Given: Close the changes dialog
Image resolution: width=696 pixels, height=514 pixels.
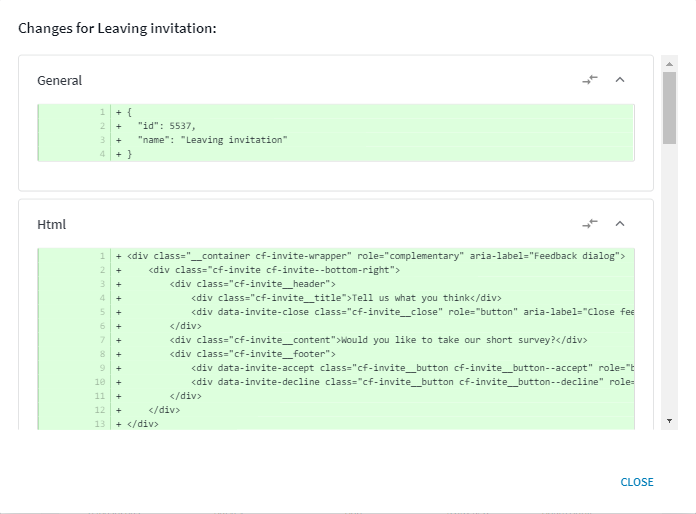Looking at the screenshot, I should point(637,482).
